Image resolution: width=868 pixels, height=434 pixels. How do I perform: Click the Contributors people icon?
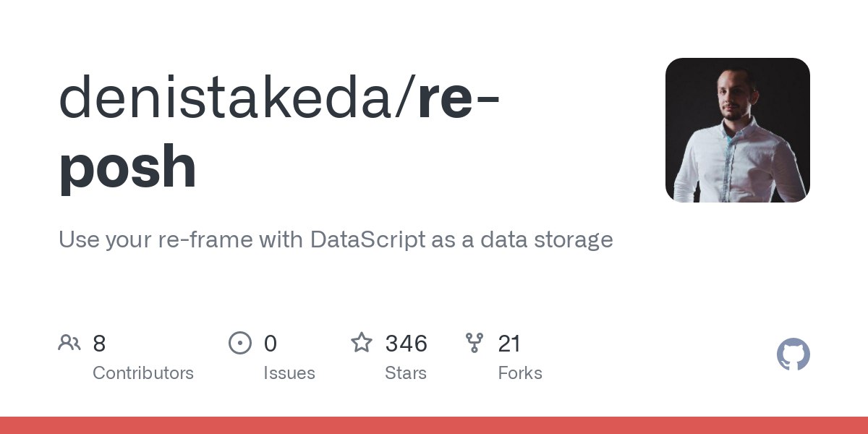coord(69,343)
